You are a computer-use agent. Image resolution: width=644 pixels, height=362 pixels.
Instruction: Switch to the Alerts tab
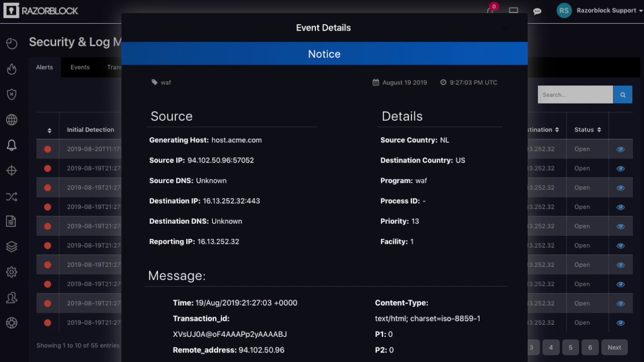tap(44, 67)
